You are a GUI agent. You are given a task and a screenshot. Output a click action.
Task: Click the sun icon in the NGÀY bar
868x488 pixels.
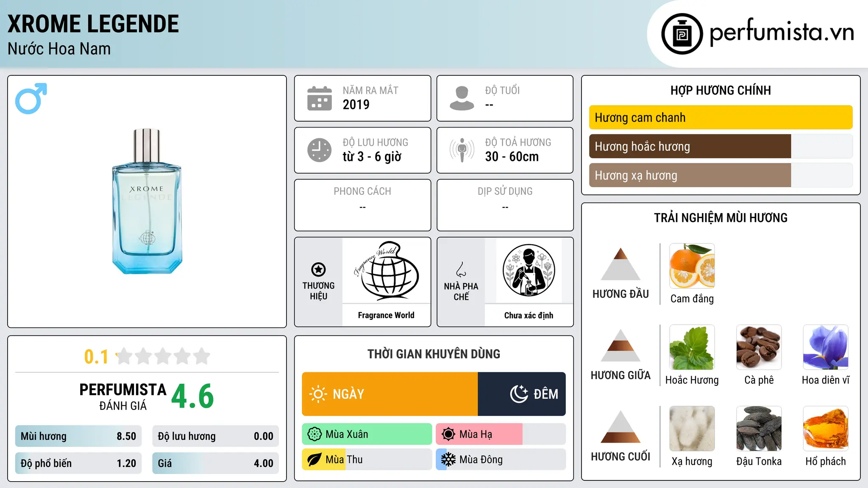pyautogui.click(x=318, y=394)
